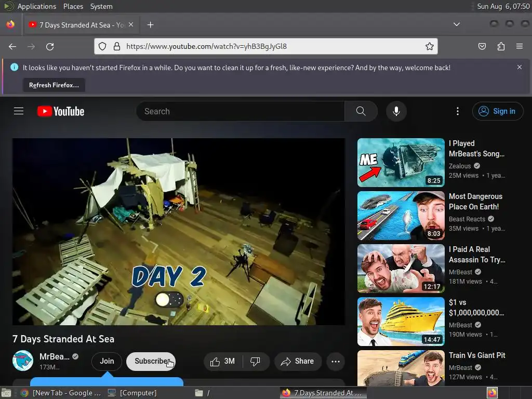Dislike the video with thumbs down
This screenshot has height=399, width=532.
[256, 362]
